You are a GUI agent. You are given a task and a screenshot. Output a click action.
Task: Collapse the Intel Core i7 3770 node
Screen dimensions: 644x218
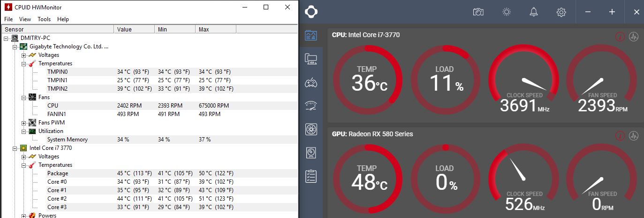point(15,148)
